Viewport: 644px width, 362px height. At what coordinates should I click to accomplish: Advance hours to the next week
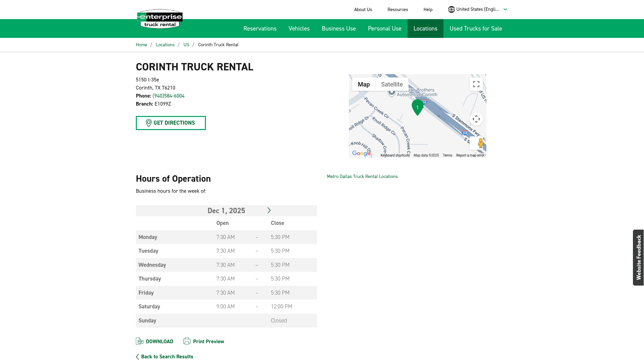pyautogui.click(x=269, y=210)
